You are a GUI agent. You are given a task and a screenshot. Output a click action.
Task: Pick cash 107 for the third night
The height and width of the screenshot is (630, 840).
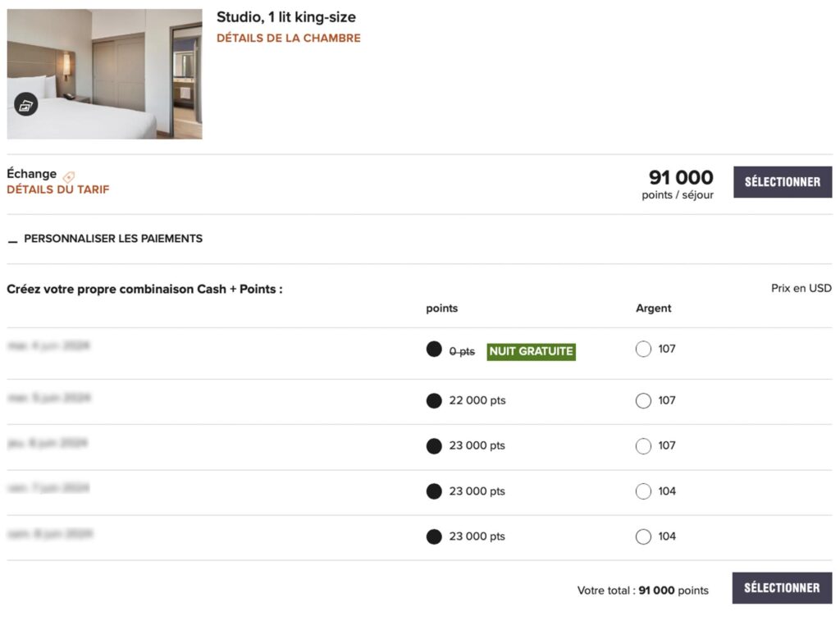643,446
